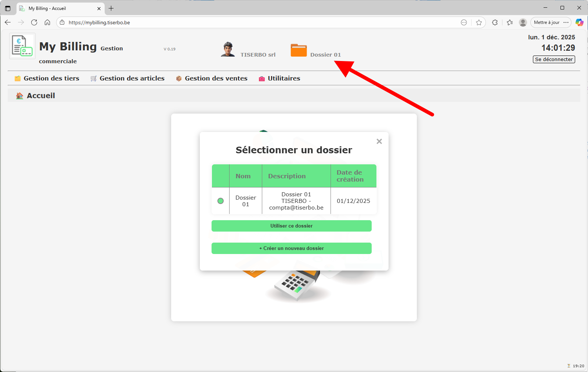This screenshot has height=372, width=588.
Task: Select the Dossier 01 radio button
Action: [x=220, y=201]
